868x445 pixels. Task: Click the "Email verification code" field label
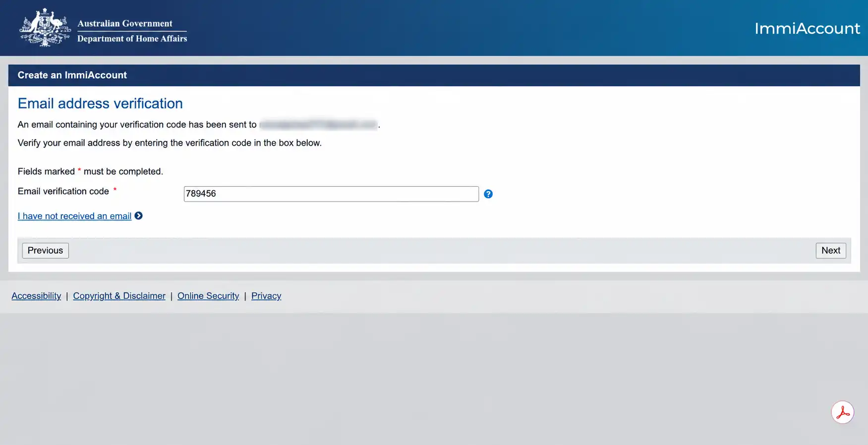[63, 191]
